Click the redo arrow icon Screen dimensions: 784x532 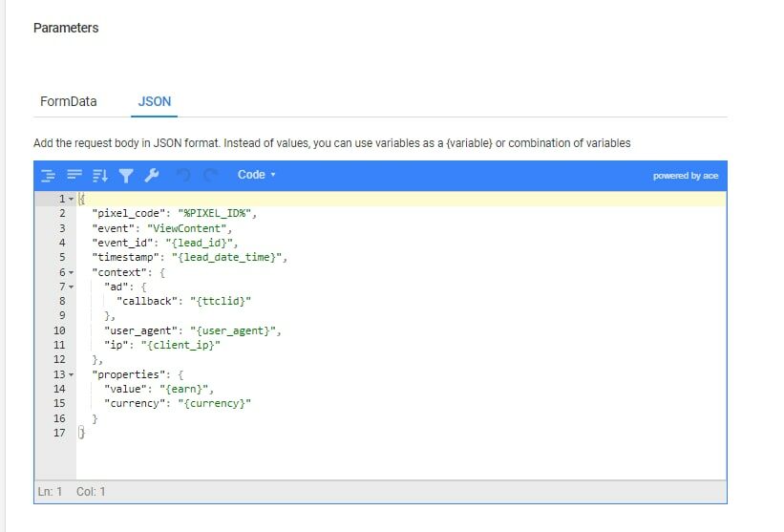tap(210, 175)
